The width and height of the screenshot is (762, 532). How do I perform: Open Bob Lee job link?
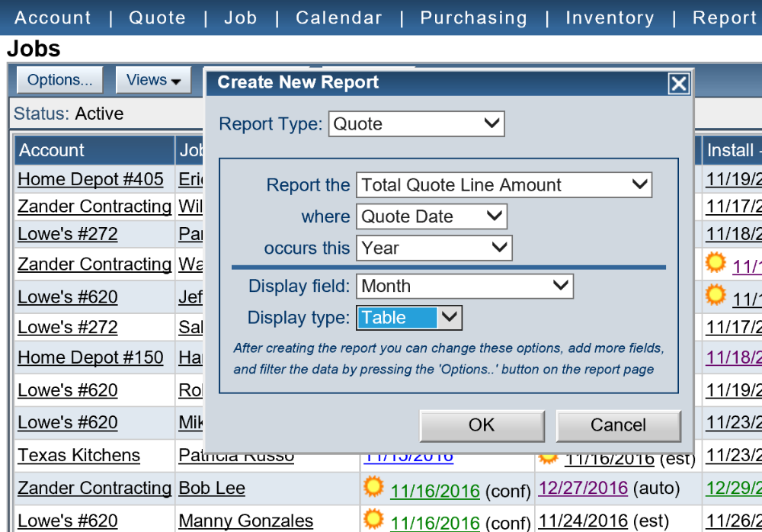click(212, 488)
